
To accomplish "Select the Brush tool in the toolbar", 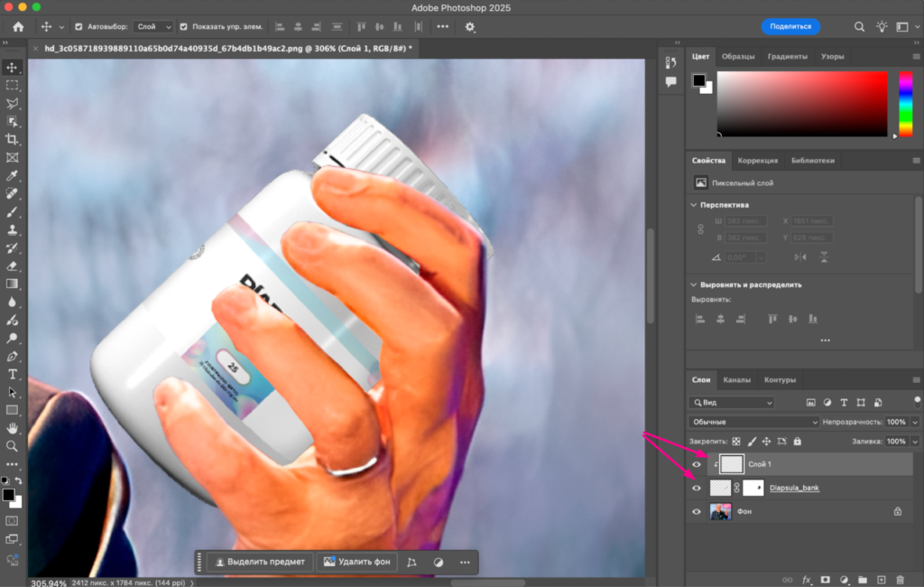I will tap(13, 211).
